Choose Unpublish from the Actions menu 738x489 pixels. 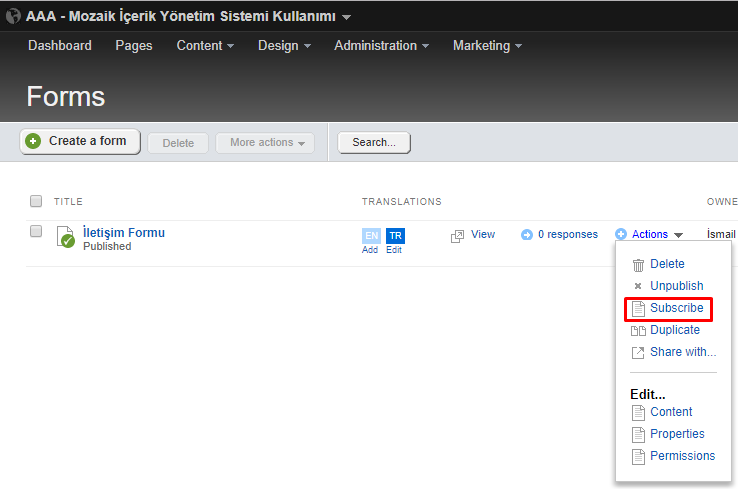676,286
